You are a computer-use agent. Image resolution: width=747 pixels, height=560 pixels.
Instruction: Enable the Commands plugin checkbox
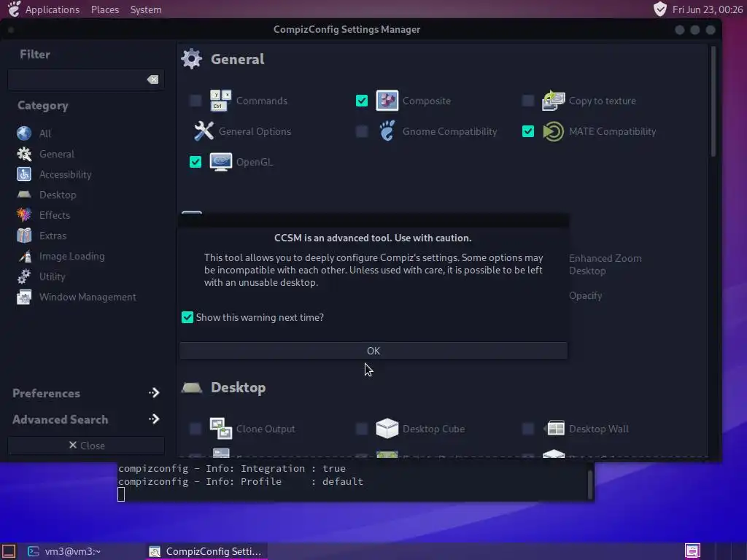[196, 101]
